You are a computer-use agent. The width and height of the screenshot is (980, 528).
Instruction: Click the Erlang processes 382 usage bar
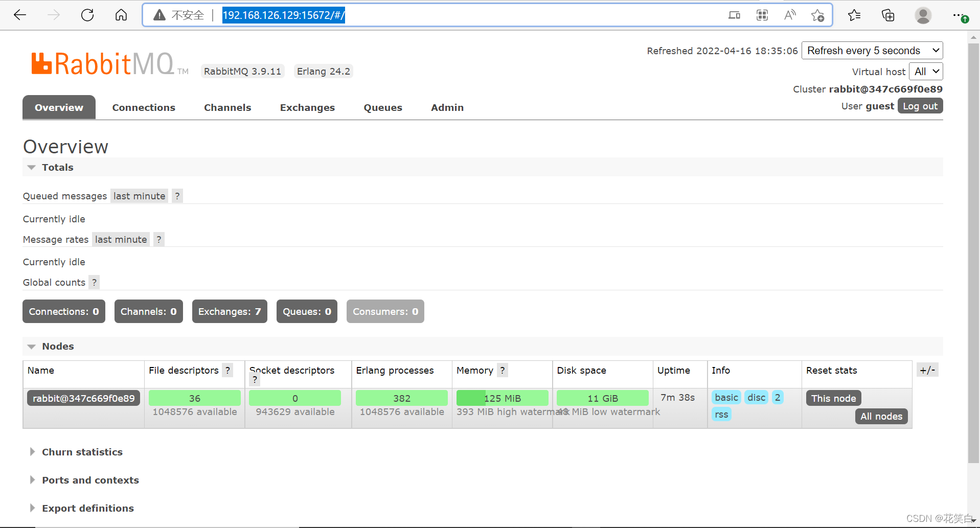point(402,398)
